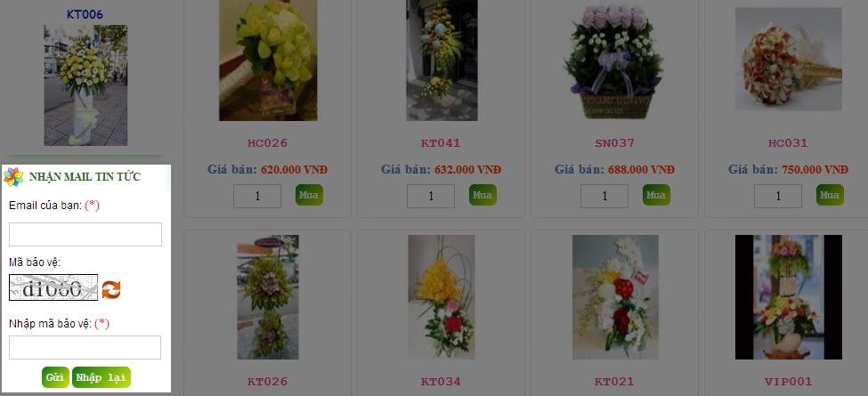This screenshot has width=868, height=396.
Task: Open the KT041 product name link
Action: tap(441, 143)
